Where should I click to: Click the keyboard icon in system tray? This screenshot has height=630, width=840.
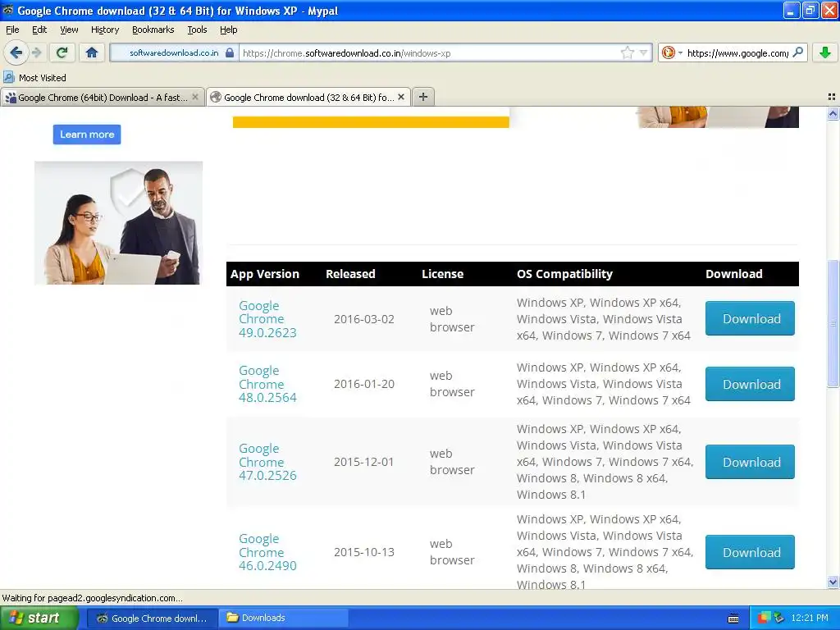(733, 619)
